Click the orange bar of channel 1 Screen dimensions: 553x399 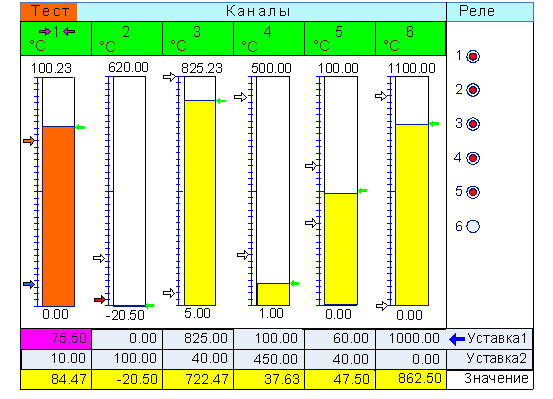tap(59, 216)
